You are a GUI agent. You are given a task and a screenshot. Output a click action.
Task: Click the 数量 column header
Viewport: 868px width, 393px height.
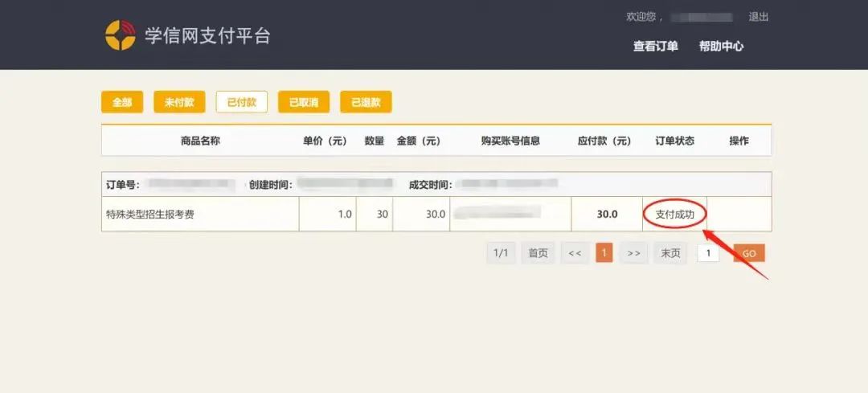tap(375, 141)
